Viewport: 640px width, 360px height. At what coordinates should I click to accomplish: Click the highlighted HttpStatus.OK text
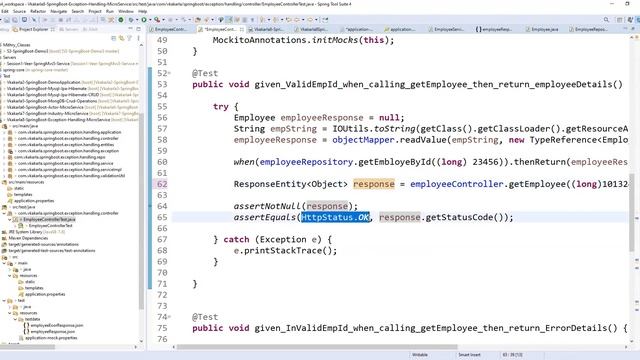point(335,217)
